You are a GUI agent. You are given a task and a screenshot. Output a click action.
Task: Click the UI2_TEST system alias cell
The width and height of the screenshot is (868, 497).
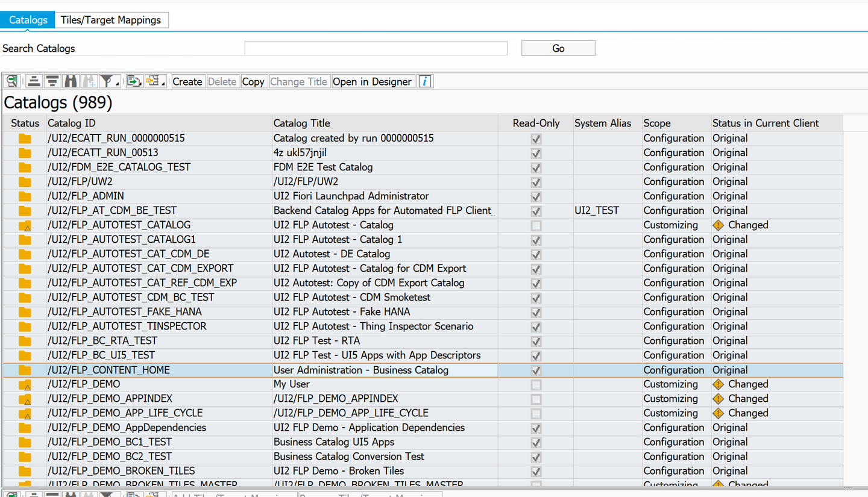(608, 211)
